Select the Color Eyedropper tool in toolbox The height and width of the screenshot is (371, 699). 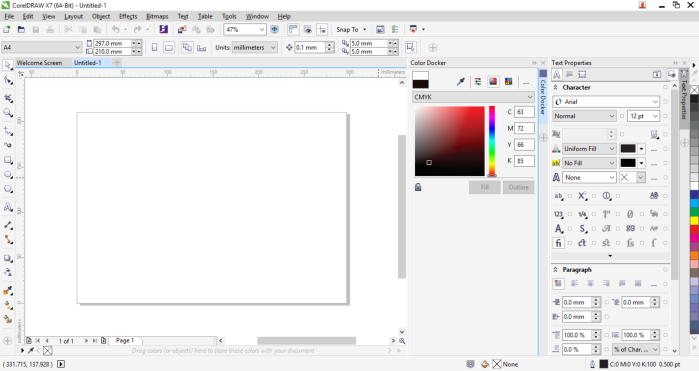coord(8,290)
